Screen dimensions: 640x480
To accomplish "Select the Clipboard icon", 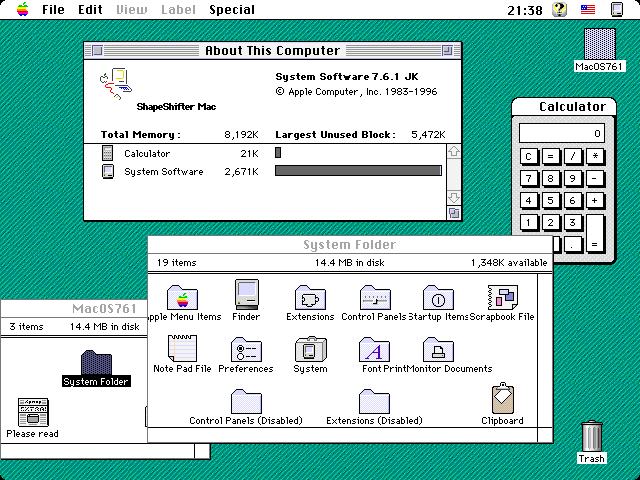I will point(502,400).
